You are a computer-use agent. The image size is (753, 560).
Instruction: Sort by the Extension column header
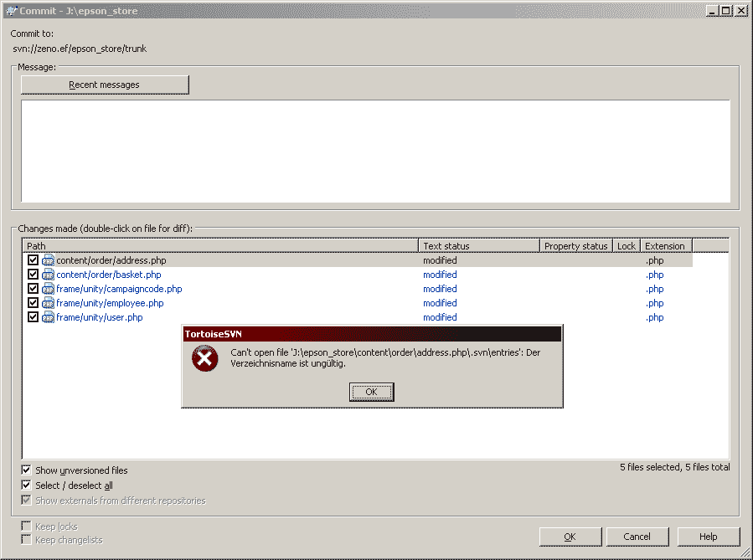[x=667, y=246]
